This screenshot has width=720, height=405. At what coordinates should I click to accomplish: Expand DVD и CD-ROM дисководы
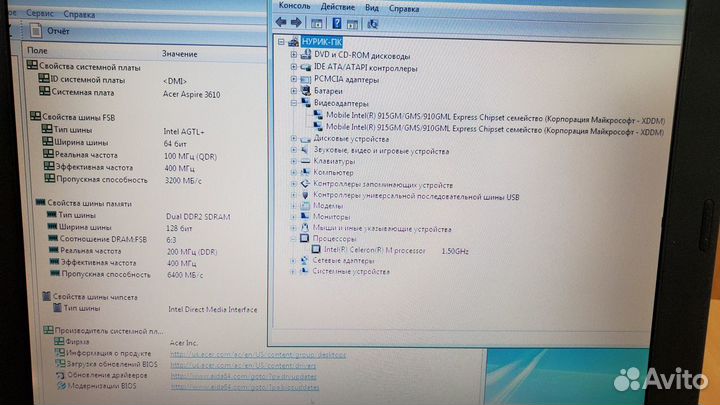pos(293,55)
